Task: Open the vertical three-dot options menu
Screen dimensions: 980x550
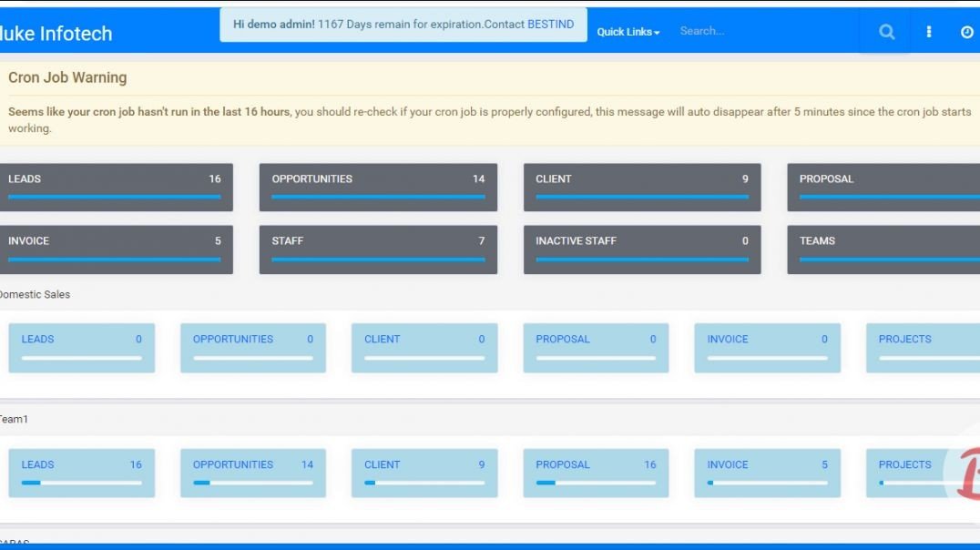Action: point(928,31)
